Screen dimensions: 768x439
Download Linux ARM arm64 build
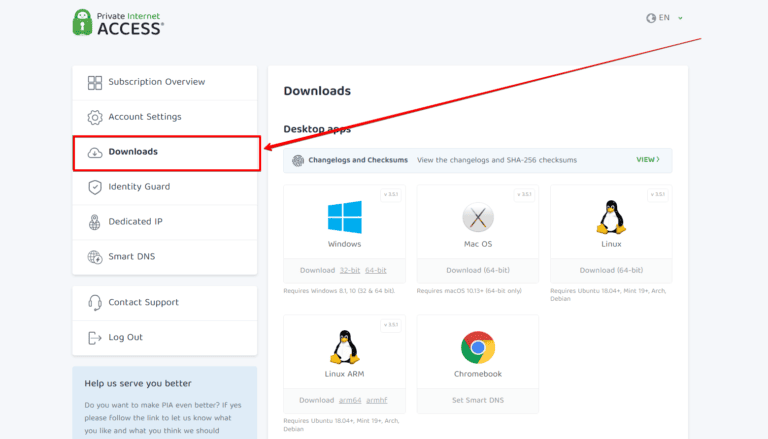[x=350, y=400]
